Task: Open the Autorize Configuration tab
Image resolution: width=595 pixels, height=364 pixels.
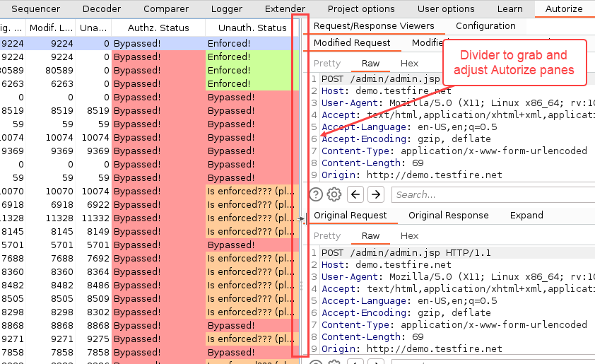Action: (x=485, y=25)
